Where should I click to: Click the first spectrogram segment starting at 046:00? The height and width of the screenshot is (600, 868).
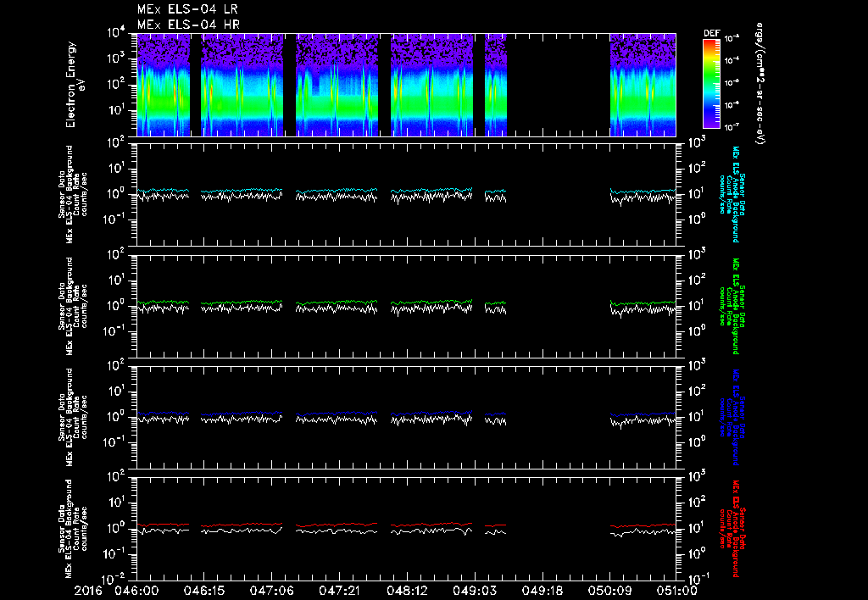(x=164, y=85)
